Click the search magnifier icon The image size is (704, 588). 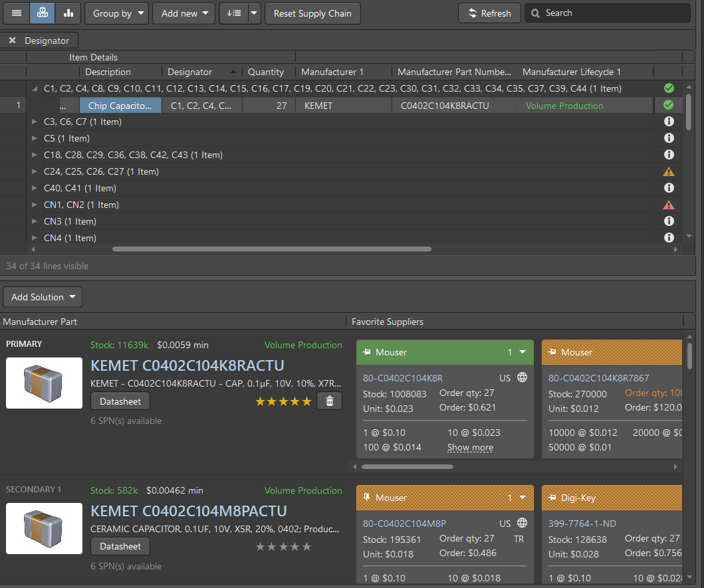click(535, 13)
